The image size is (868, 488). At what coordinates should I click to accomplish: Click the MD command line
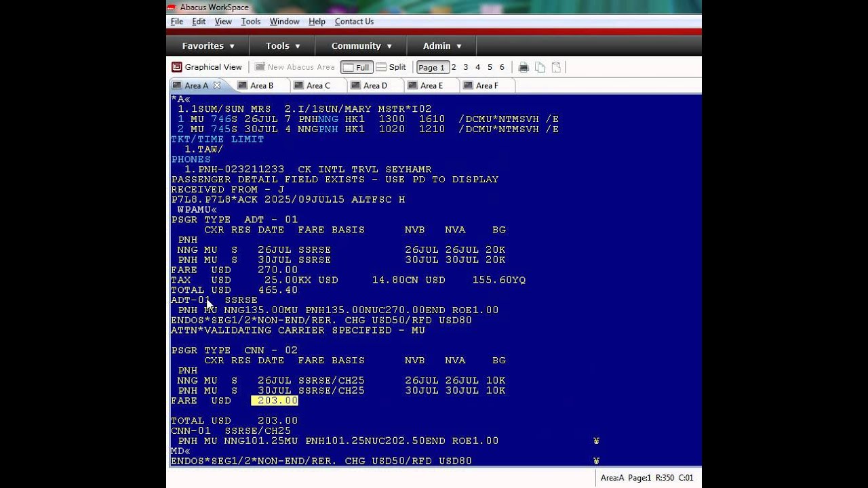(180, 451)
